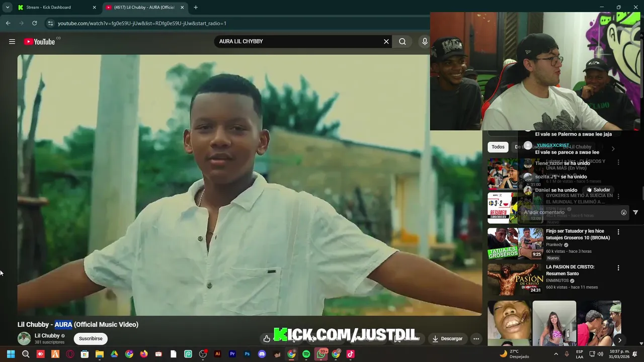Close the Kick Dashboard tab
644x362 pixels.
(94, 8)
